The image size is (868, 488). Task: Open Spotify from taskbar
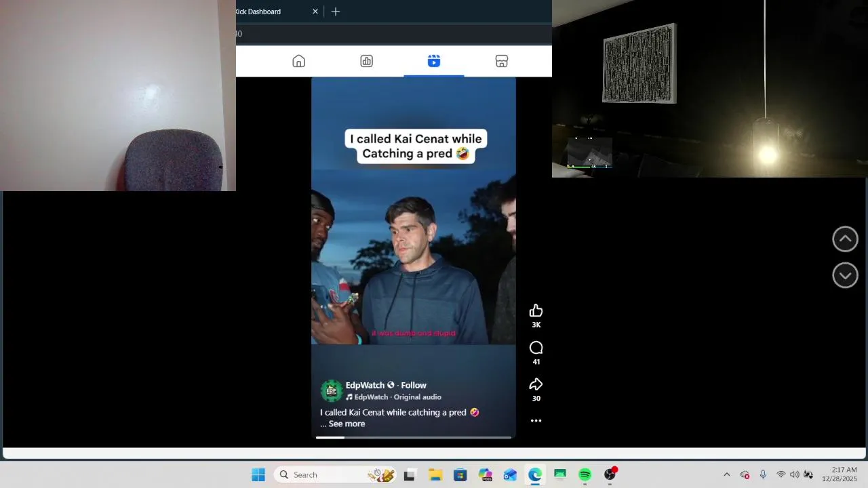point(585,475)
